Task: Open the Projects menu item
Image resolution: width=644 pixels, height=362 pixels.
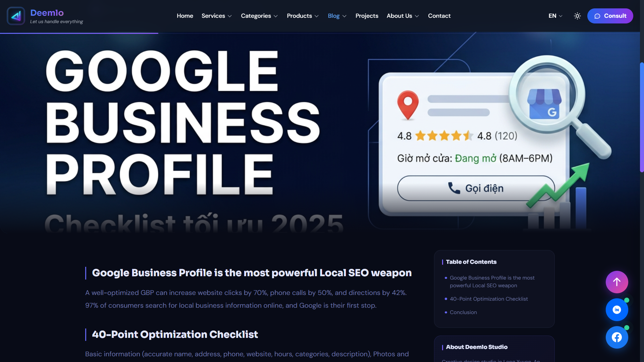Action: (367, 16)
